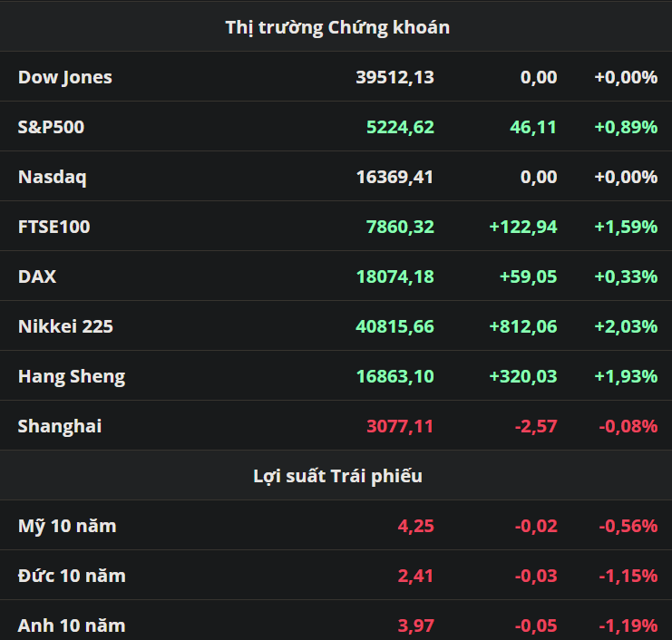The image size is (672, 640).
Task: Open the Dow Jones index link
Action: point(65,77)
